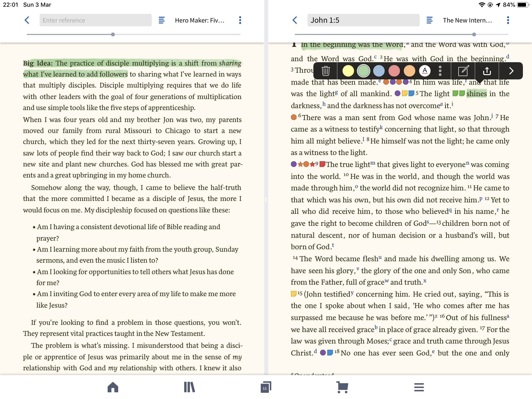Select green highlight color

[x=363, y=71]
